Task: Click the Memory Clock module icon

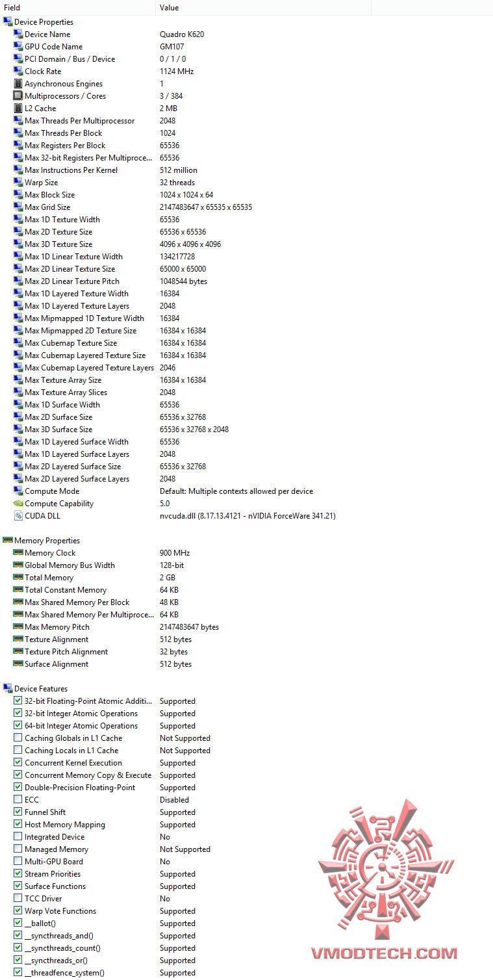Action: 18,552
